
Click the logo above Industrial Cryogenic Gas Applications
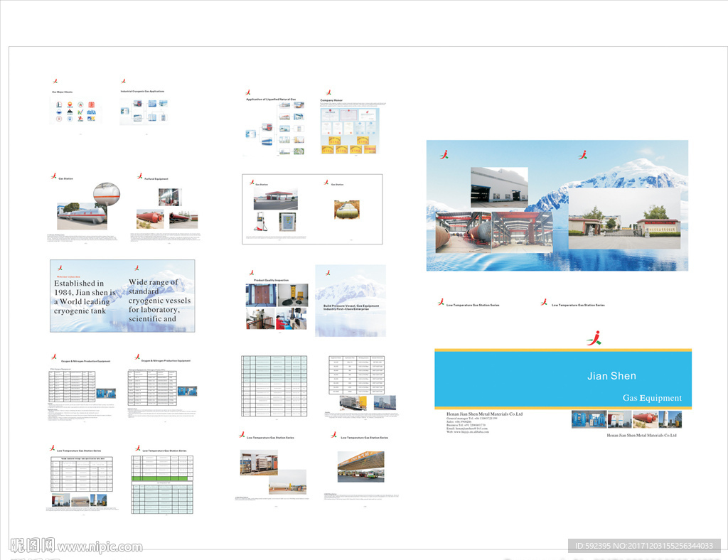(x=124, y=81)
